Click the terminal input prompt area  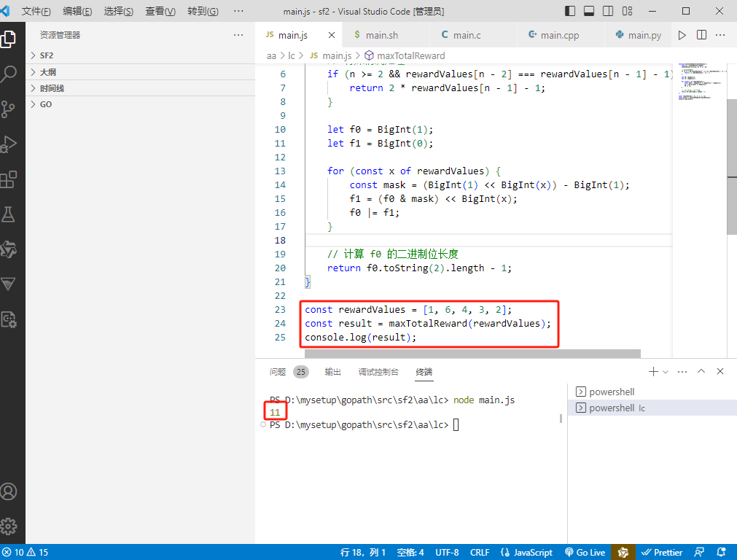[x=456, y=425]
